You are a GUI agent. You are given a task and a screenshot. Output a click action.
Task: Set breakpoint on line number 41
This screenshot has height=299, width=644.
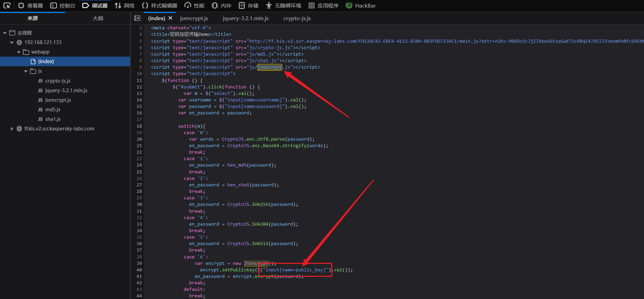[x=139, y=276]
